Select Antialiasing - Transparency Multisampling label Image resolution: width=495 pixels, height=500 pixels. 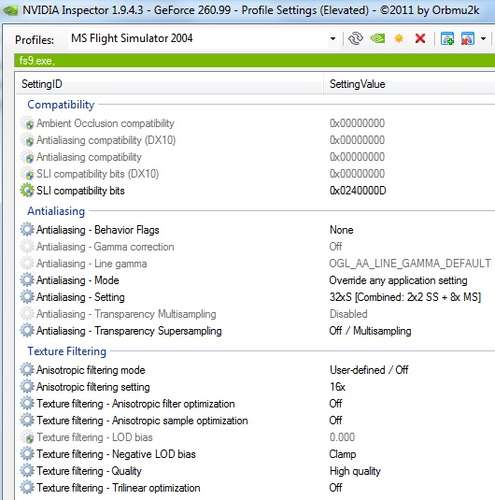click(126, 314)
